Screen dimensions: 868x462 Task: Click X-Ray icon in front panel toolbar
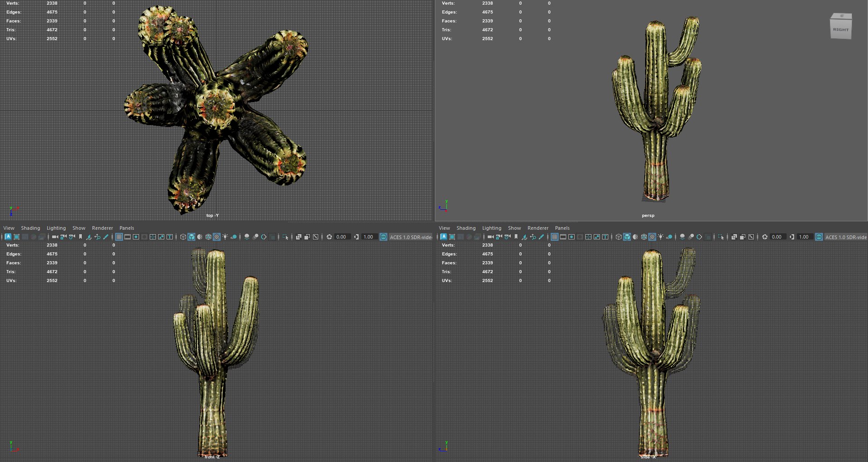coord(298,237)
